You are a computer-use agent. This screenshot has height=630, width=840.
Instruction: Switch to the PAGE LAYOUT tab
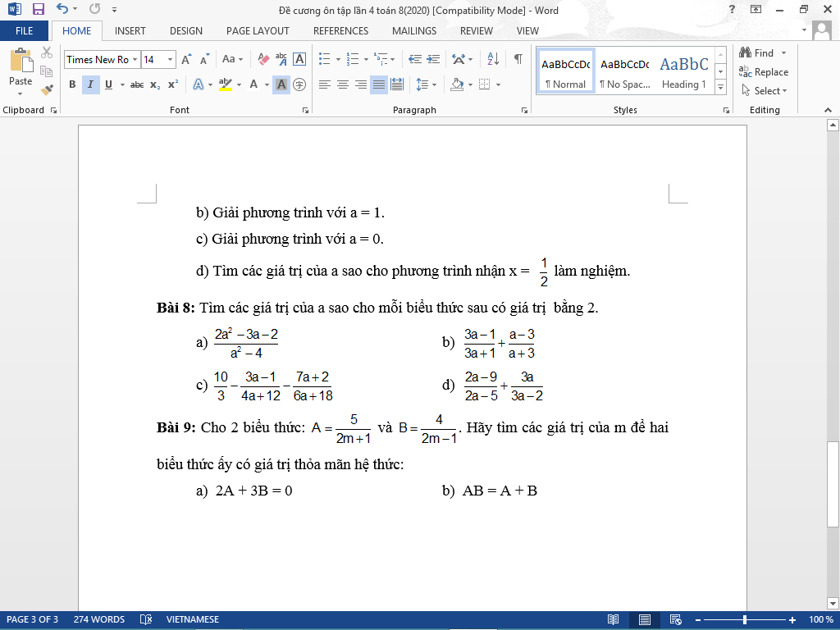click(x=258, y=31)
